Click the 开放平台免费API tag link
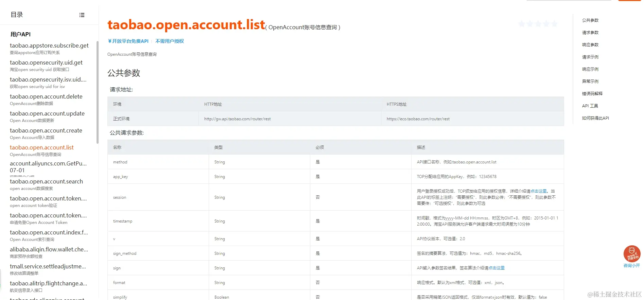Screen dimensions: 644x300 [x=128, y=41]
